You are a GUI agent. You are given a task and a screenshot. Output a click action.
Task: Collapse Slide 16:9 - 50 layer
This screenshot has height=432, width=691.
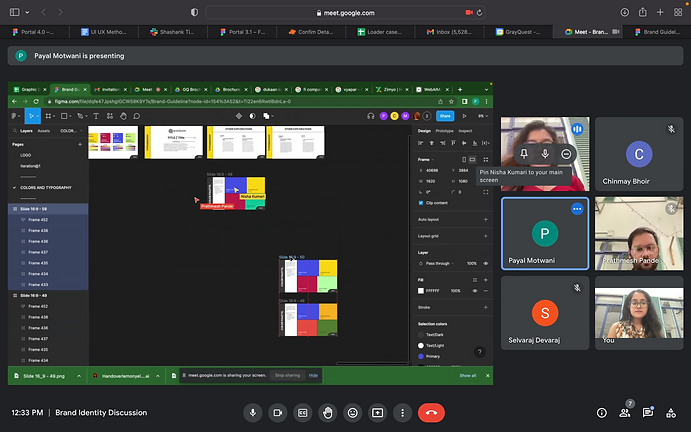(15, 209)
